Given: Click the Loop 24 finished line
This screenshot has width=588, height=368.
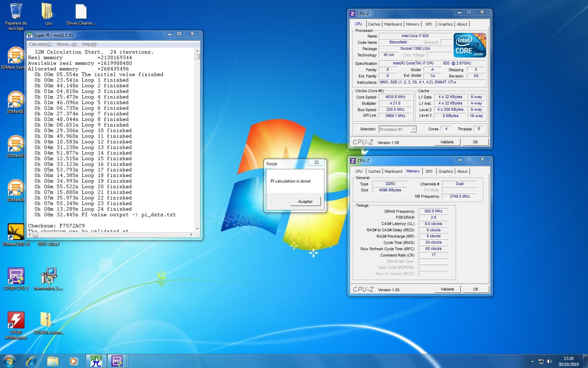Looking at the screenshot, I should (x=83, y=209).
